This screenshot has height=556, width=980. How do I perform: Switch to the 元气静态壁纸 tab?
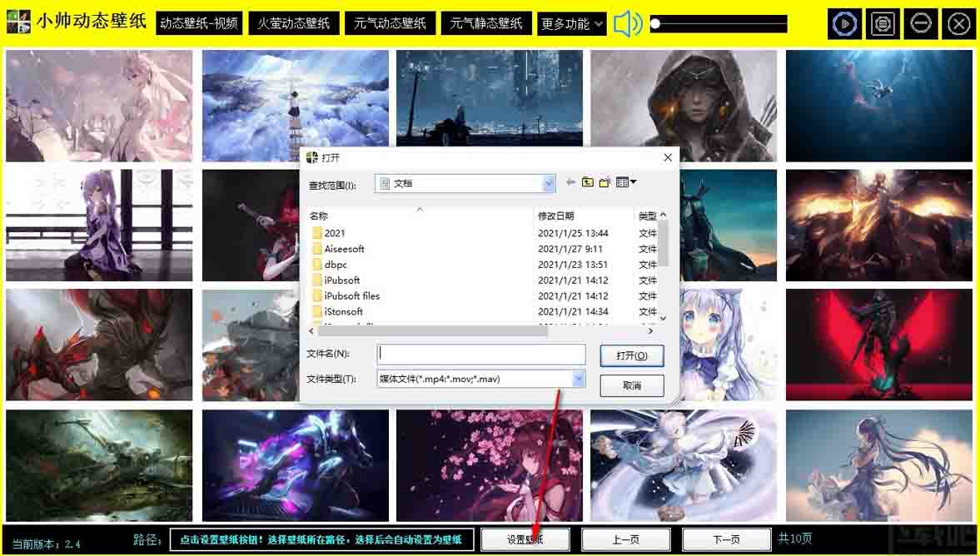[x=486, y=24]
